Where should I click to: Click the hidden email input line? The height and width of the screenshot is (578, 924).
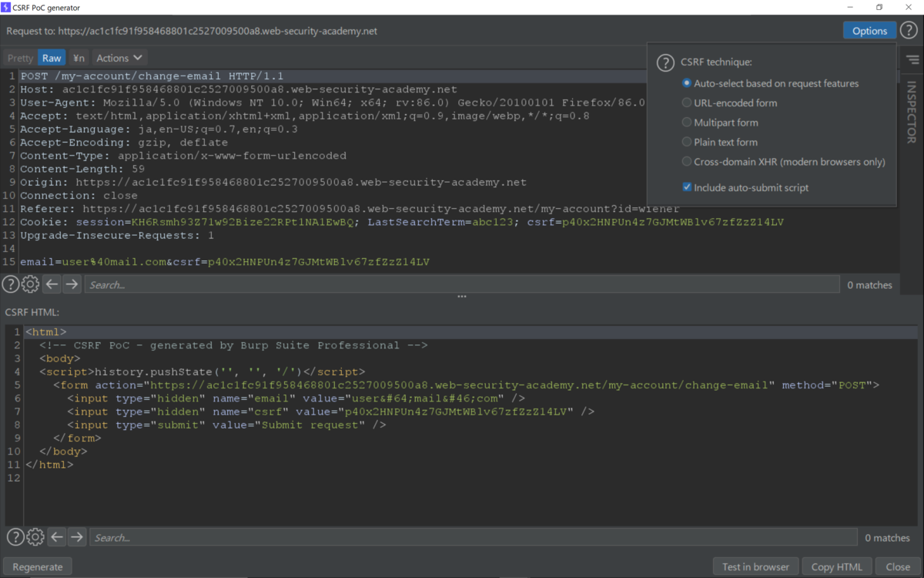(296, 398)
